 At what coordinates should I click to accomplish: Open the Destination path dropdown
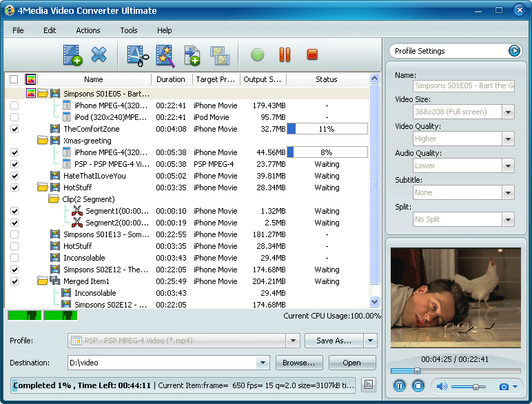point(263,363)
